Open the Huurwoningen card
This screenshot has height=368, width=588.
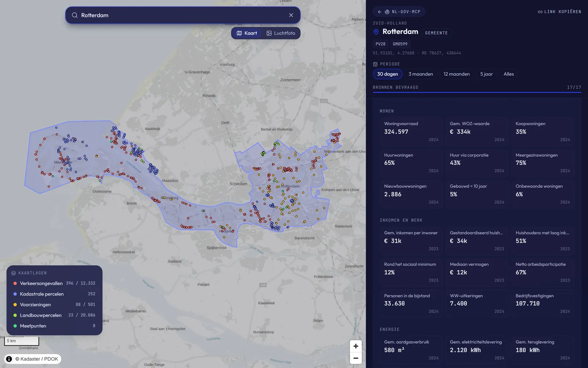click(x=411, y=163)
